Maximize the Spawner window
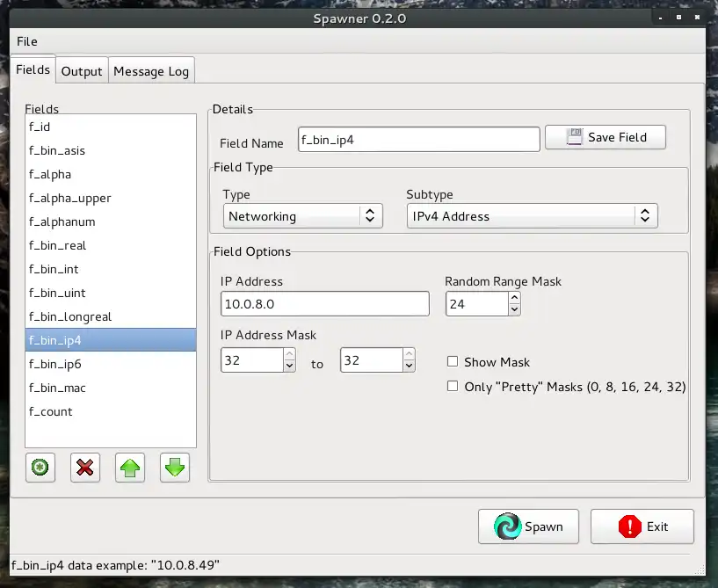Viewport: 718px width, 588px height. [678, 18]
